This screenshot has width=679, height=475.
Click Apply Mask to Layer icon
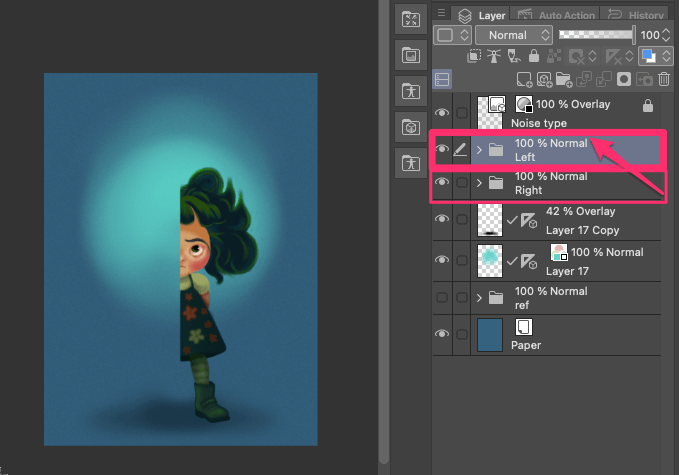(644, 80)
